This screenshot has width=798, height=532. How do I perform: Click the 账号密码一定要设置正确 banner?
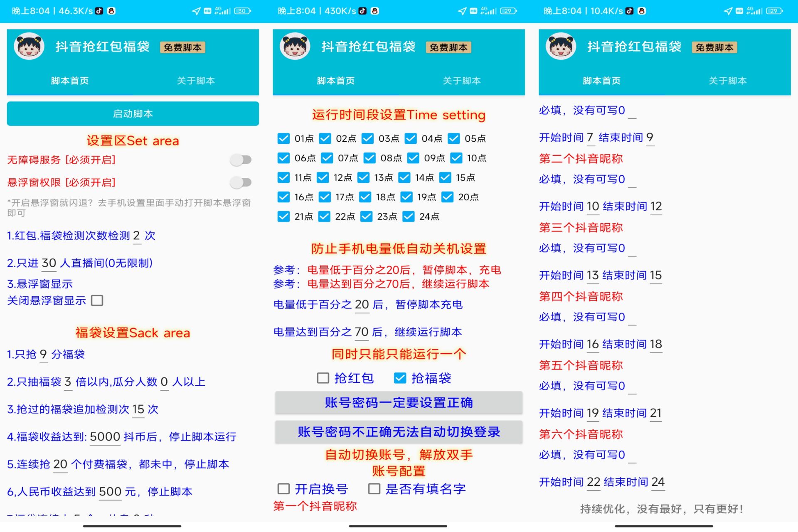click(x=398, y=402)
